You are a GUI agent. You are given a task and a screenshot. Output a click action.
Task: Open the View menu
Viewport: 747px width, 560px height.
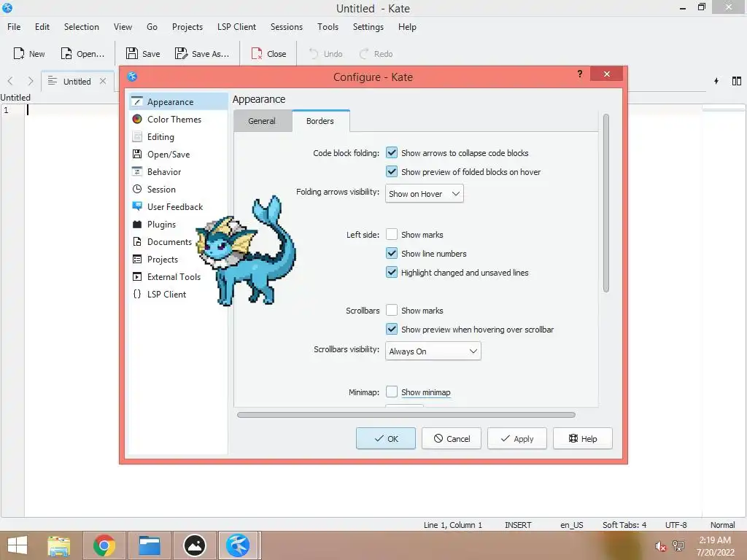pyautogui.click(x=123, y=27)
